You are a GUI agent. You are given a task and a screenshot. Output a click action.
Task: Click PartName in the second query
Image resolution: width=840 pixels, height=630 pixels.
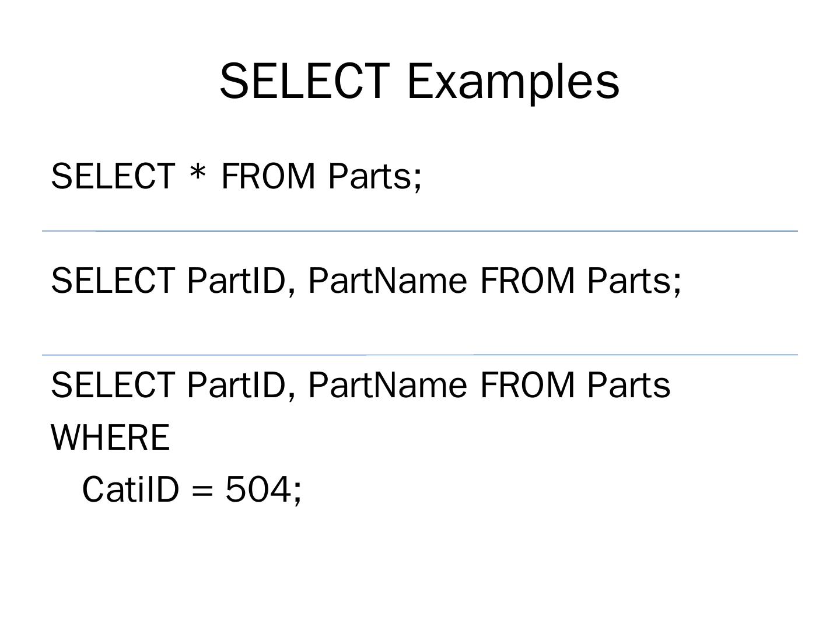tap(387, 281)
